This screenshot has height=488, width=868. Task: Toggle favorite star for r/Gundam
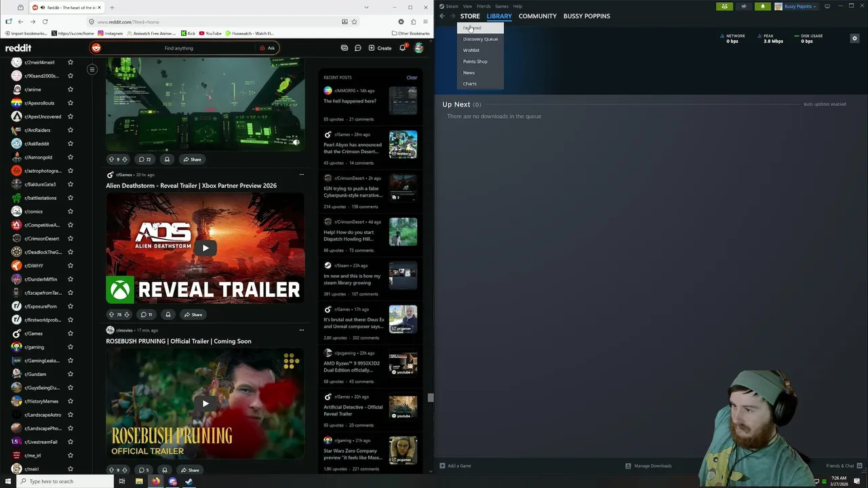pos(70,374)
